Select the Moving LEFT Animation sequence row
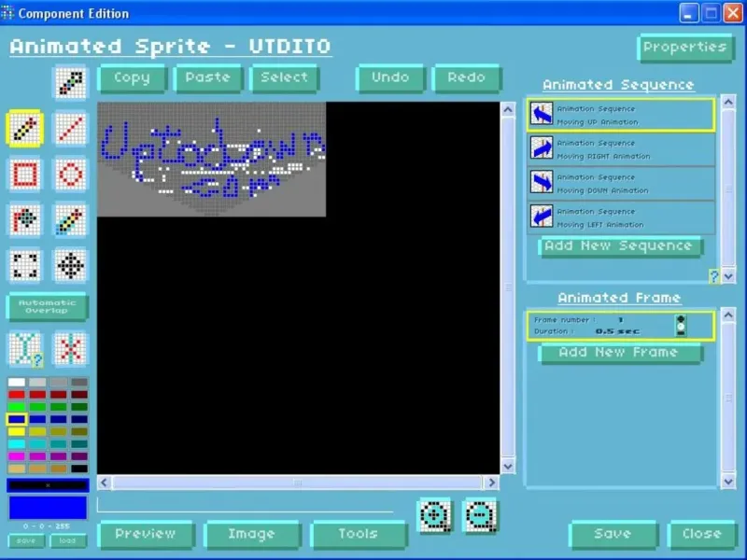 pyautogui.click(x=621, y=217)
